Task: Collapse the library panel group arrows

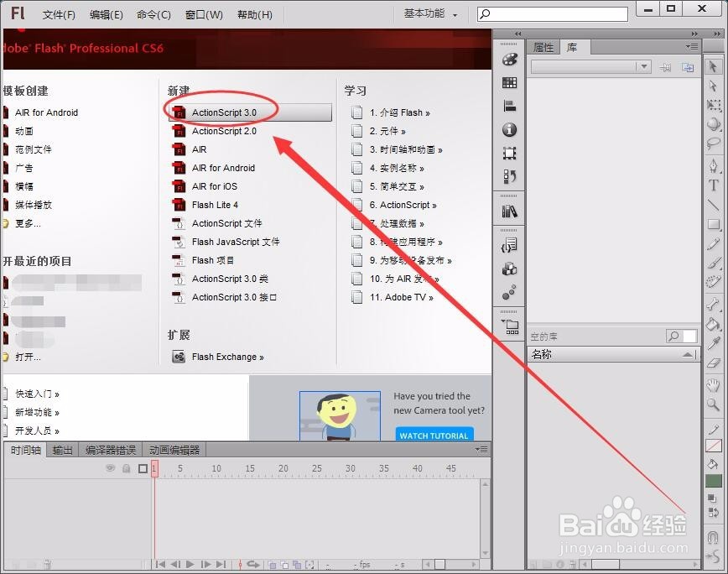Action: (694, 34)
